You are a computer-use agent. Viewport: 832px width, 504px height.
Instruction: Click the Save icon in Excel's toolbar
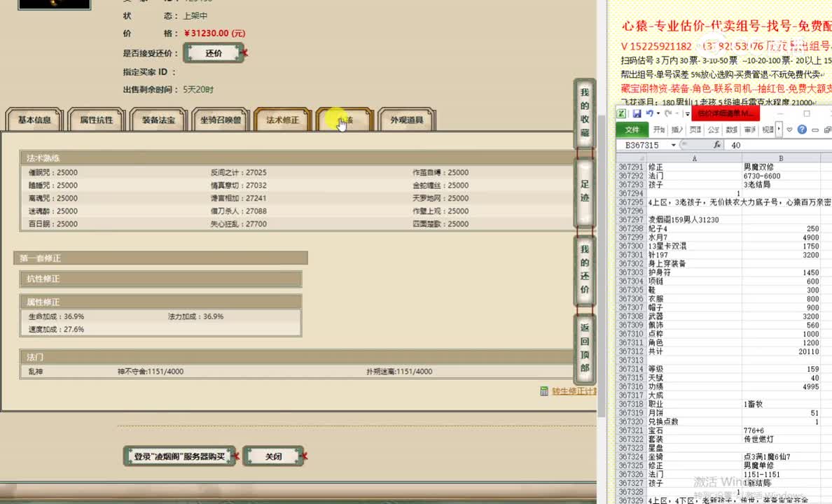pyautogui.click(x=638, y=112)
